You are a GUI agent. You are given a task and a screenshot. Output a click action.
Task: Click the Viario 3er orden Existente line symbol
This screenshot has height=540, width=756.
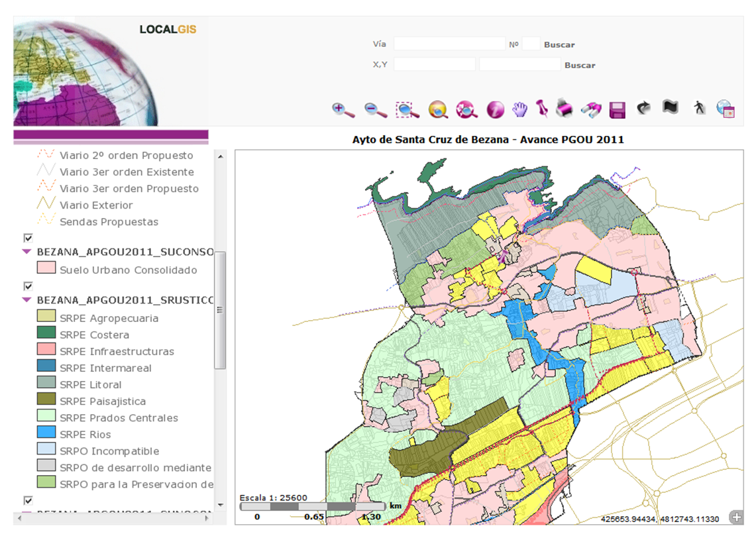(46, 171)
